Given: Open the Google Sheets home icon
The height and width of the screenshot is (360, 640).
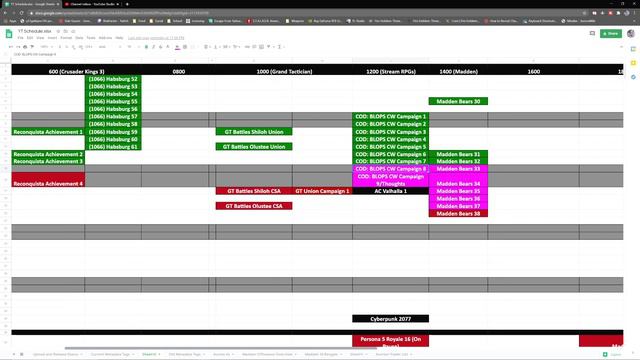Looking at the screenshot, I should point(9,34).
